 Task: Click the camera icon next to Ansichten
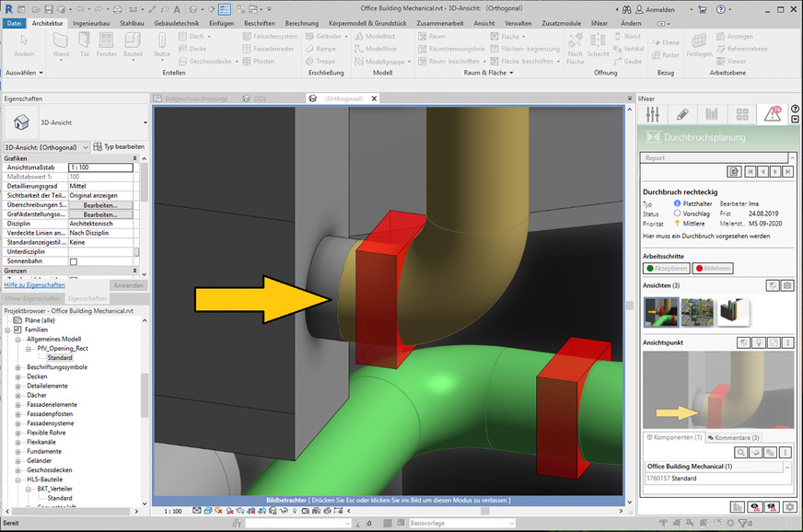pos(787,286)
